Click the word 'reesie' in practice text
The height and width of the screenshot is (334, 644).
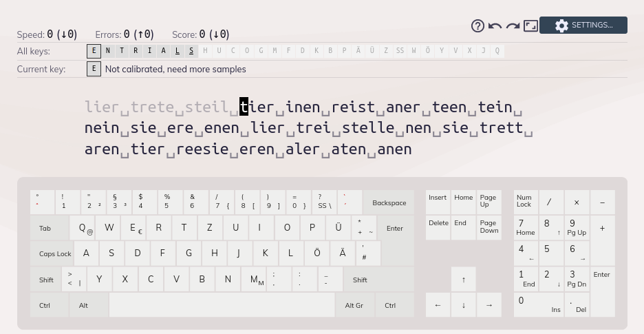coord(202,149)
